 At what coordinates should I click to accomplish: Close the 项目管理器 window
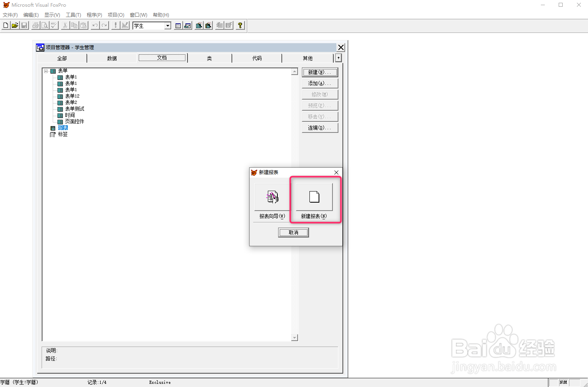(341, 48)
